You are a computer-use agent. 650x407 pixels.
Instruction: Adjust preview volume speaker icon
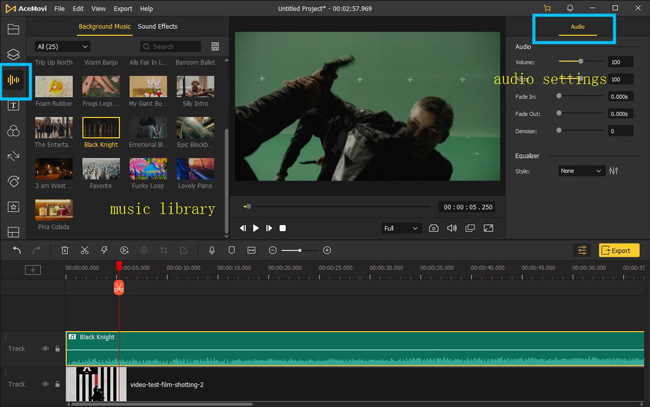pyautogui.click(x=452, y=228)
